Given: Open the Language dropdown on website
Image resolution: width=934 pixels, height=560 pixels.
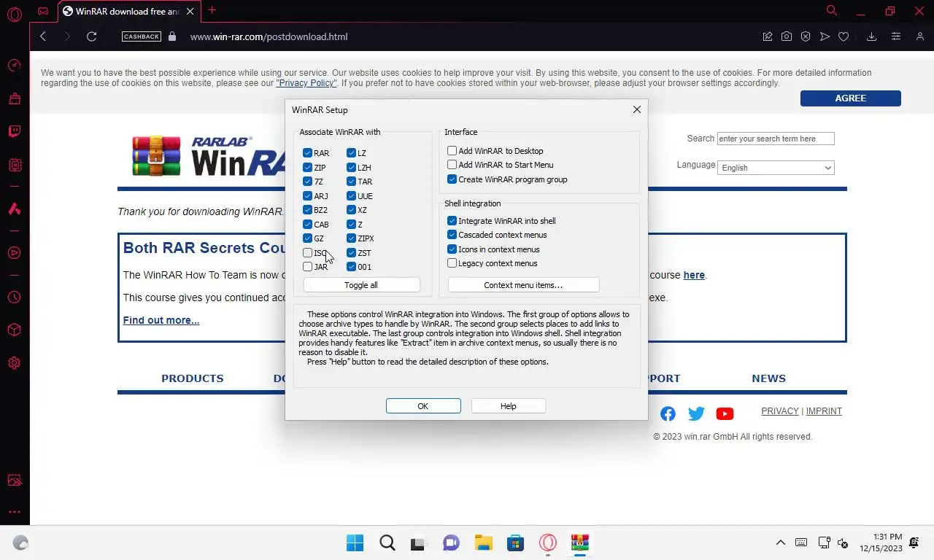Looking at the screenshot, I should pyautogui.click(x=776, y=168).
